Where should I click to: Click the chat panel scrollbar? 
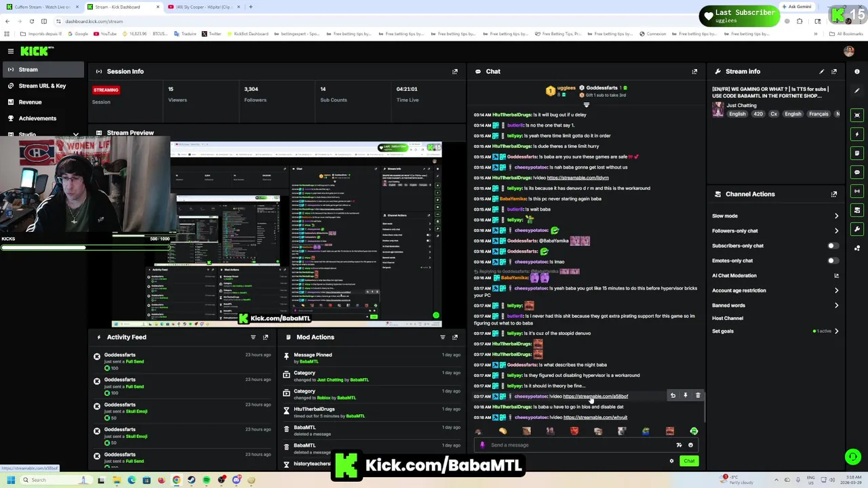click(705, 407)
